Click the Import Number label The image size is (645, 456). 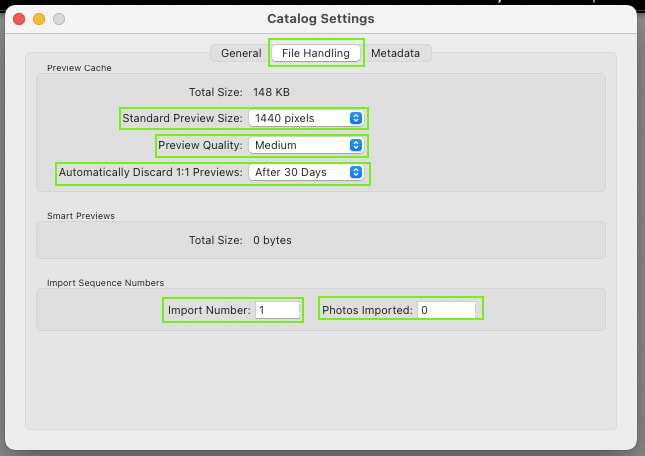(209, 310)
